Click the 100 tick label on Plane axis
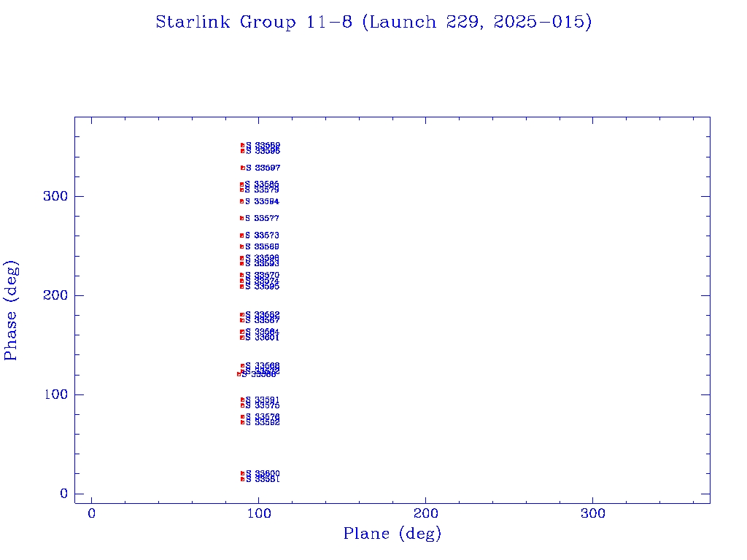 [259, 513]
